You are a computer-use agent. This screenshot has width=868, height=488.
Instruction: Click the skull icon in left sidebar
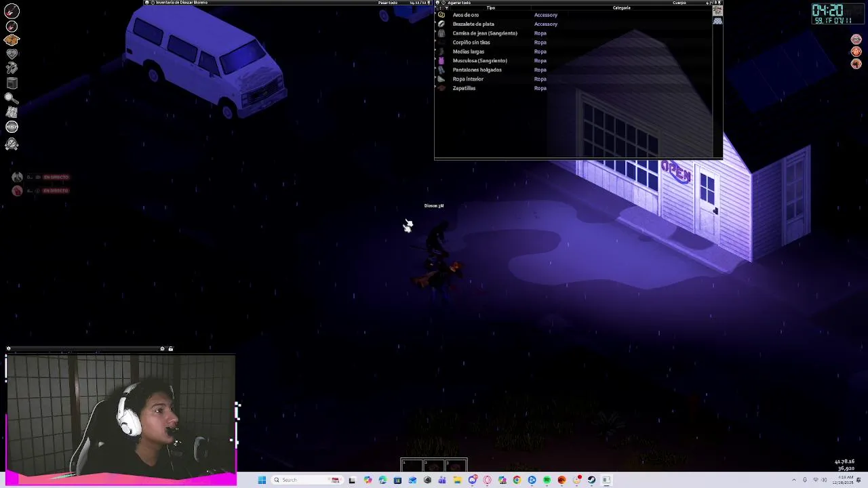[12, 144]
